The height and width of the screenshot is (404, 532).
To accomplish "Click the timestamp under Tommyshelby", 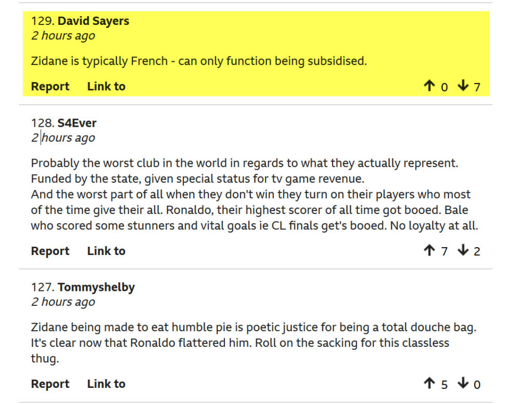I will (x=63, y=302).
